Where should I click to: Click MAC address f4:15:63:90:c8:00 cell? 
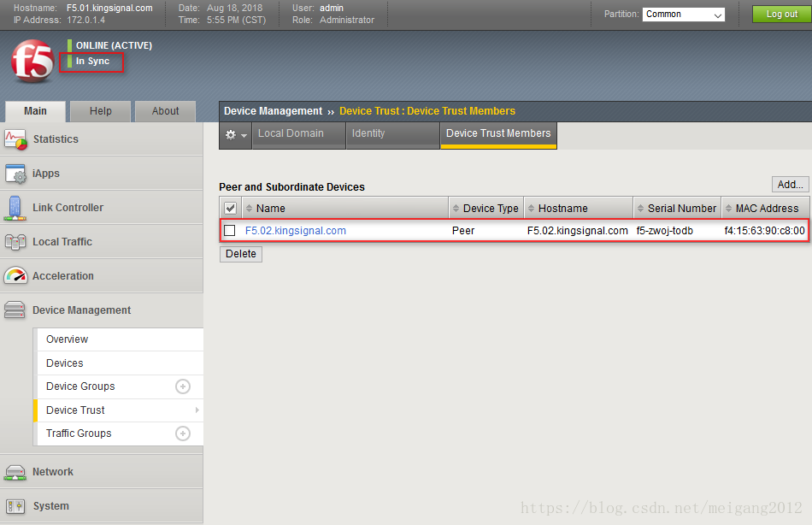(764, 231)
